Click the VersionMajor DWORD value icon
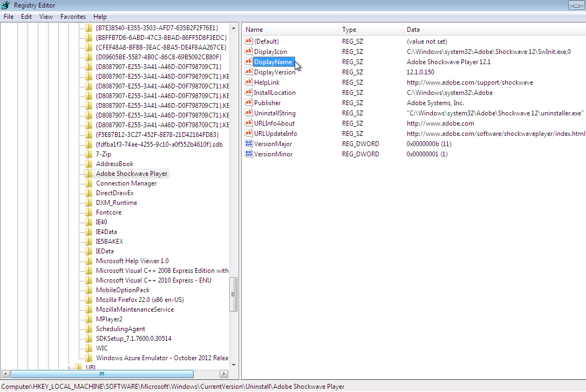The image size is (586, 392). tap(249, 144)
